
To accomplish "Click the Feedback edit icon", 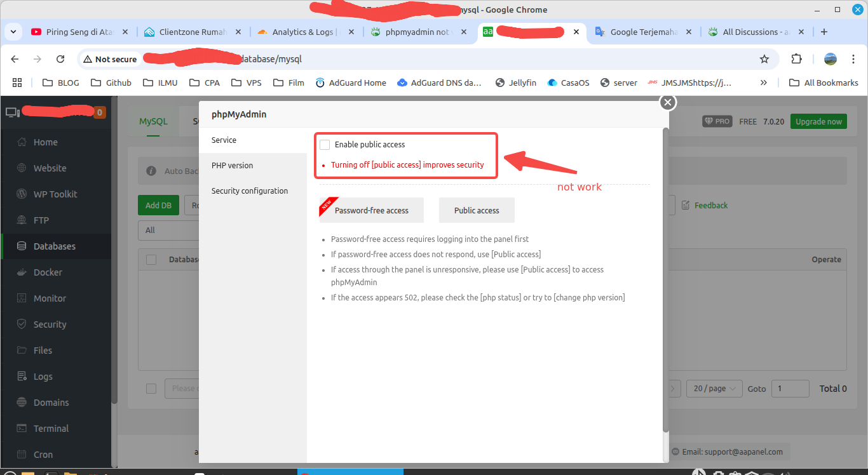I will (x=686, y=205).
